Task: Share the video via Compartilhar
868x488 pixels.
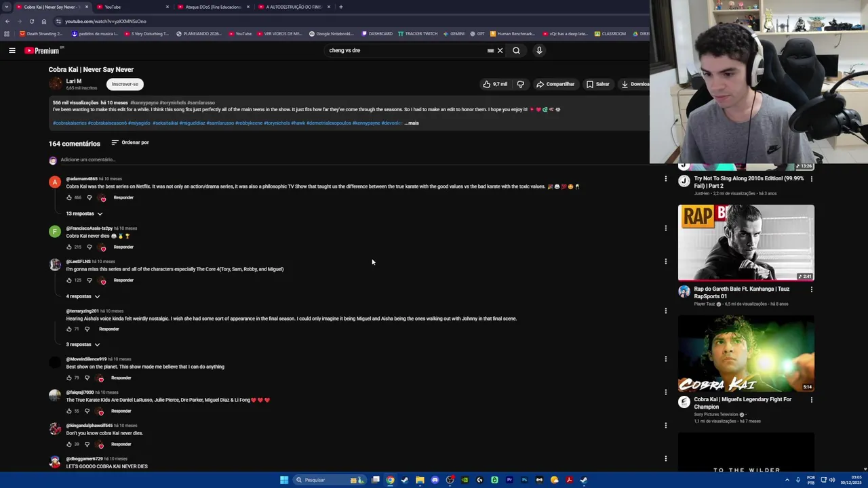Action: point(555,84)
